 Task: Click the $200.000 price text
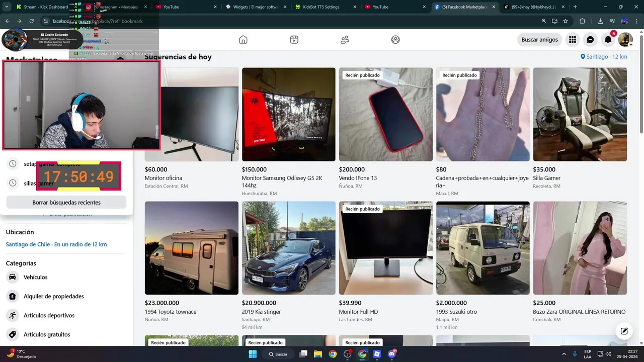coord(352,169)
